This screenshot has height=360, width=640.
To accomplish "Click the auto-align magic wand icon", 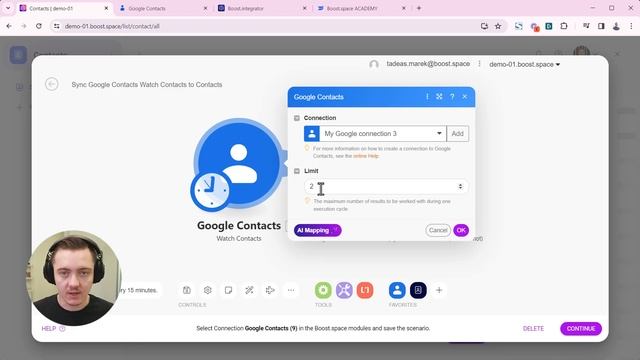I will [249, 290].
